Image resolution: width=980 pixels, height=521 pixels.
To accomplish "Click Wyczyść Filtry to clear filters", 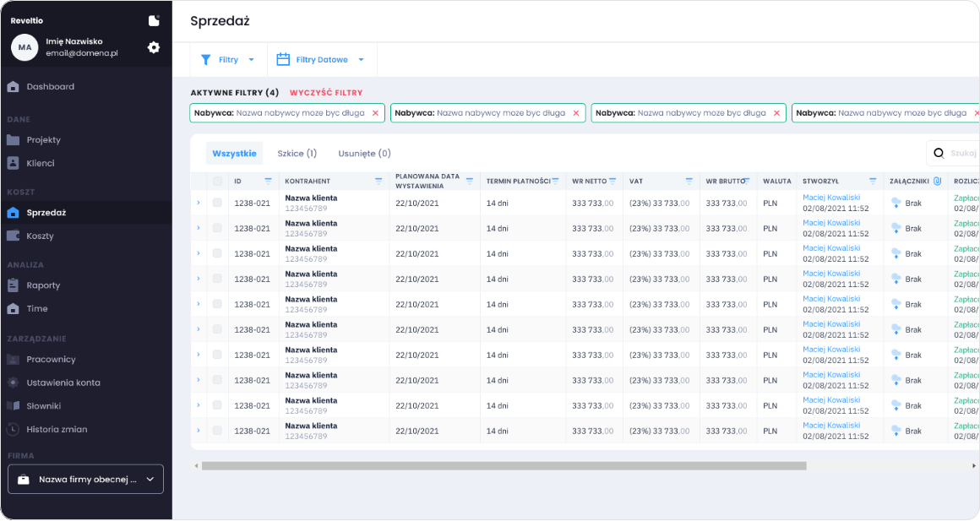I will coord(326,92).
